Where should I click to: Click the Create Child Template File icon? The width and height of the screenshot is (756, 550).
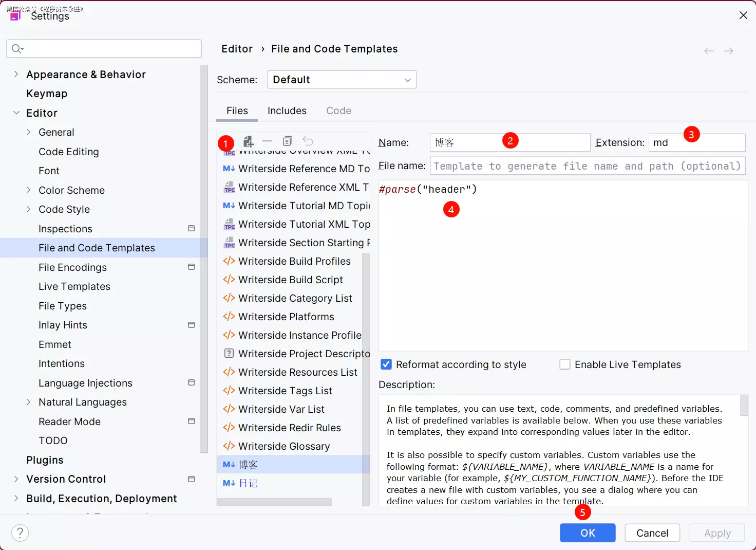tap(248, 141)
